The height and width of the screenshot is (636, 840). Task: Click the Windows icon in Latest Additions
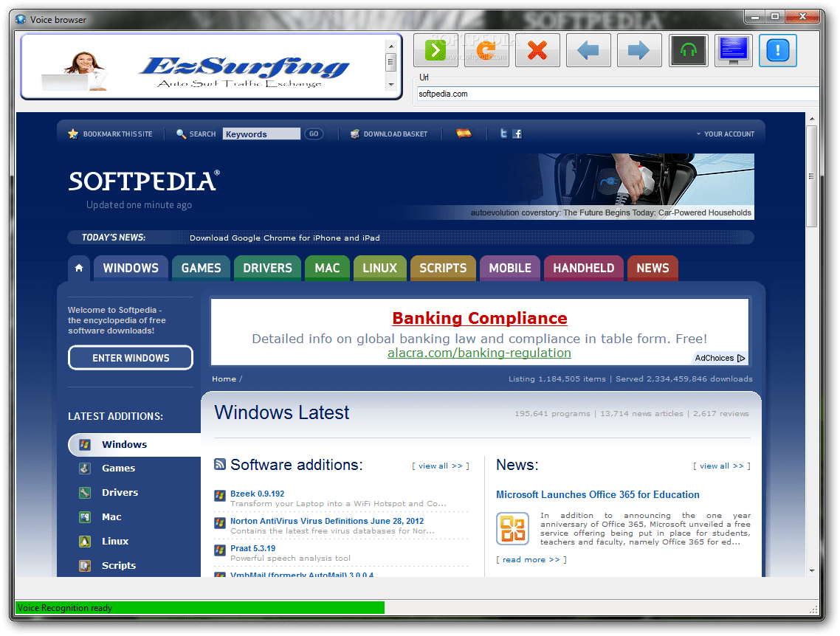coord(85,444)
